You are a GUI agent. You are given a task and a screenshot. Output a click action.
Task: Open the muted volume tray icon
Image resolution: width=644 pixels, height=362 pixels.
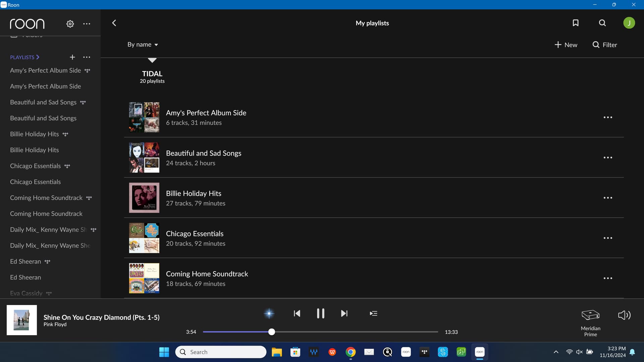coord(579,352)
